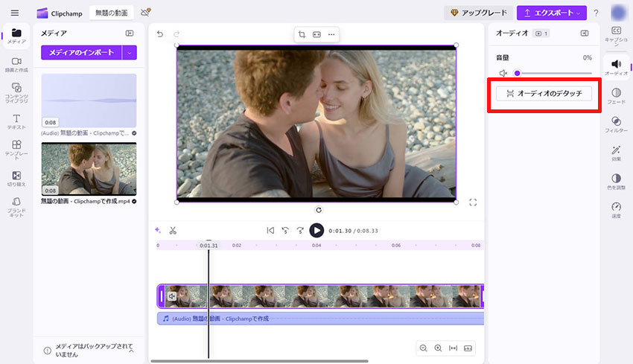Zoom in the timeline

click(438, 348)
